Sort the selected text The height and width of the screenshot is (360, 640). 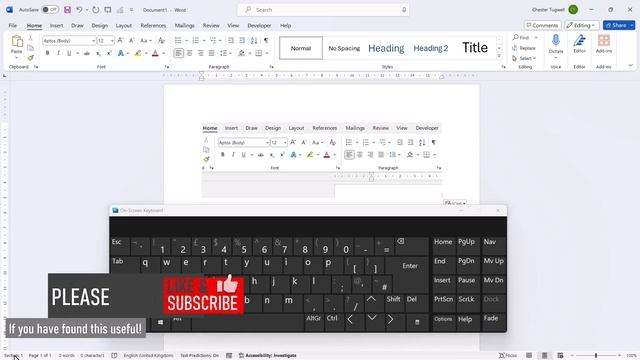[x=254, y=40]
